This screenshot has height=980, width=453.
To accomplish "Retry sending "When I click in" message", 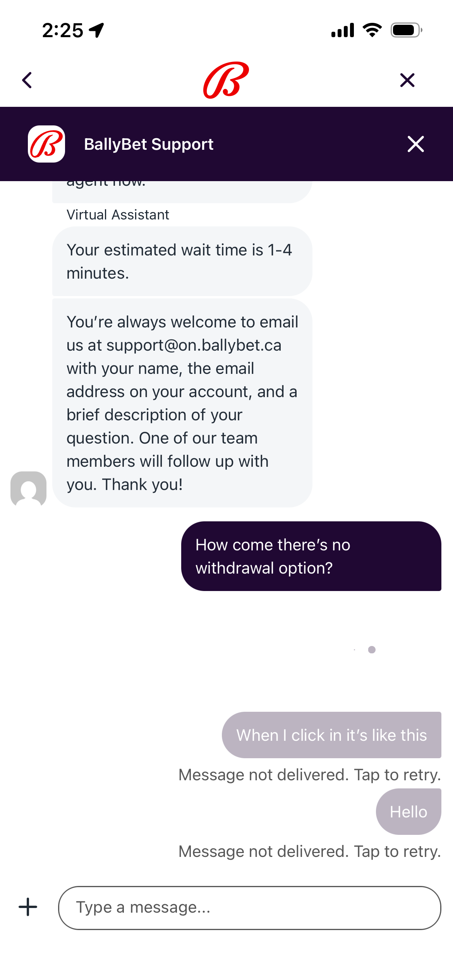I will (331, 735).
